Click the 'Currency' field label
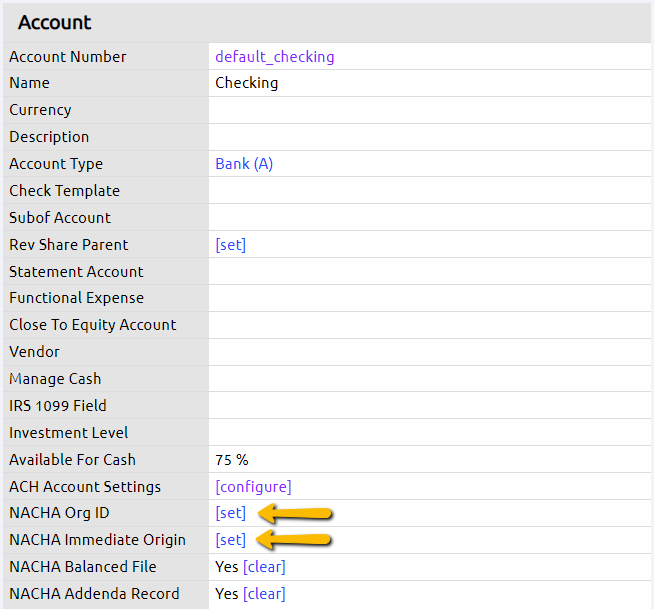The image size is (654, 609). pos(40,110)
